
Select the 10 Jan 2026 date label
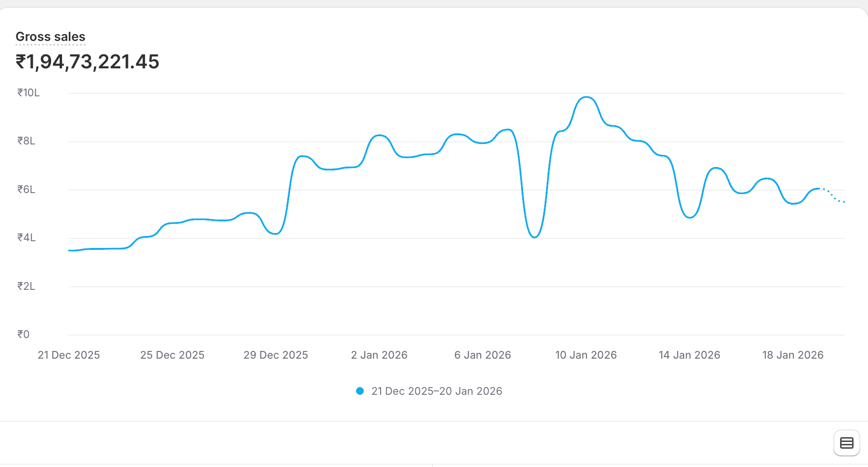point(586,355)
